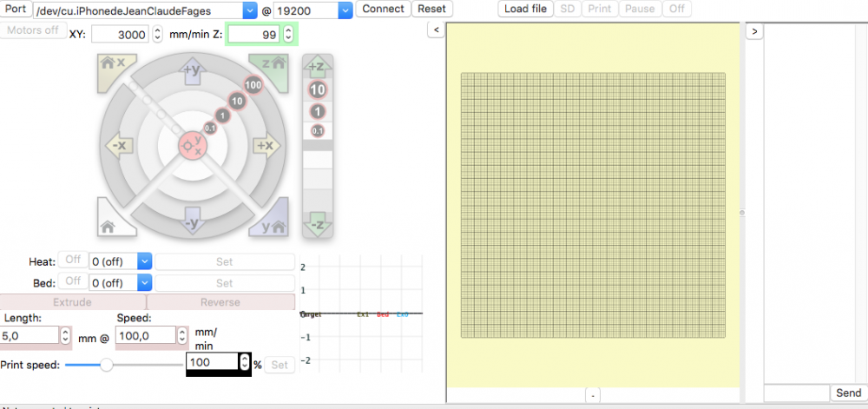
Task: Click the extrusion Length field showing 5,0
Action: 30,335
